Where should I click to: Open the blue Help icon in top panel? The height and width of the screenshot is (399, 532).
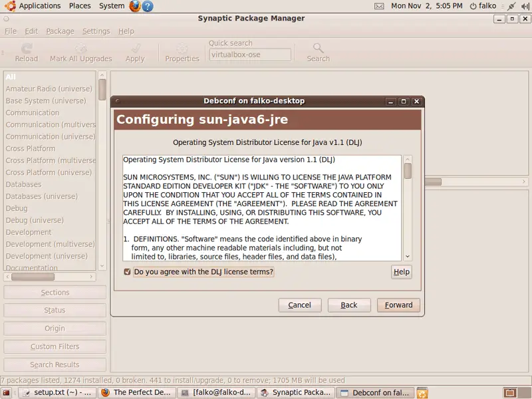point(147,6)
